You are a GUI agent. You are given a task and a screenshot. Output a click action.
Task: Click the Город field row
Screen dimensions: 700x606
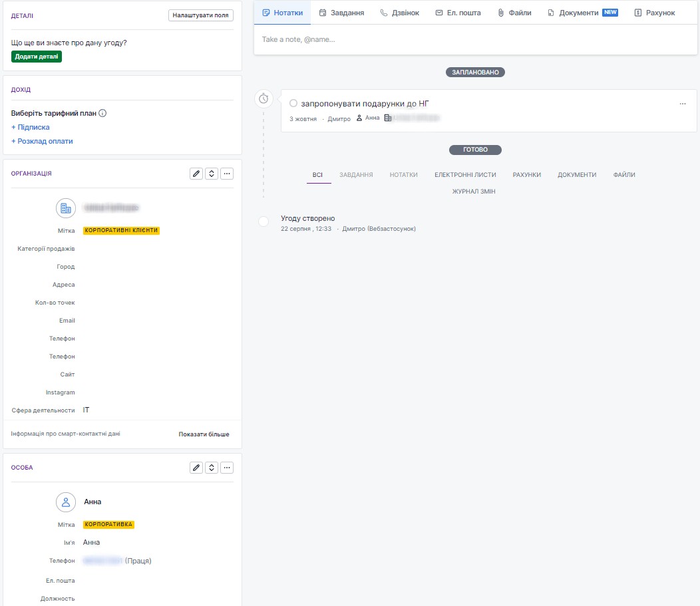[122, 266]
